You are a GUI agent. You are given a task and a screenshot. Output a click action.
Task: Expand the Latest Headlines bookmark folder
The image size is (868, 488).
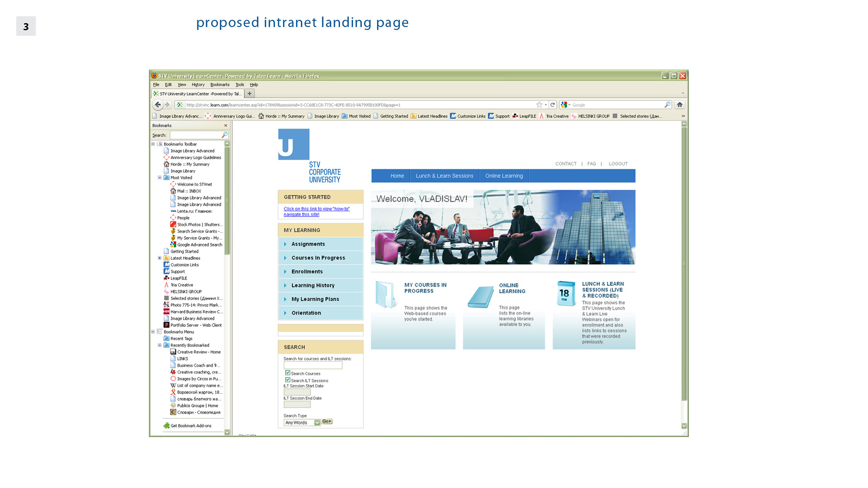tap(160, 258)
